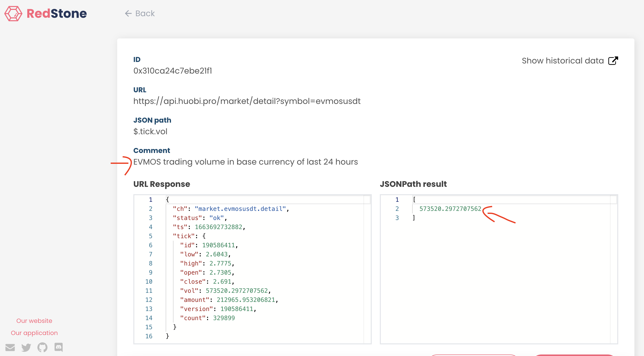Click the opening bracket in JSONPath result
This screenshot has width=644, height=356.
[x=414, y=200]
